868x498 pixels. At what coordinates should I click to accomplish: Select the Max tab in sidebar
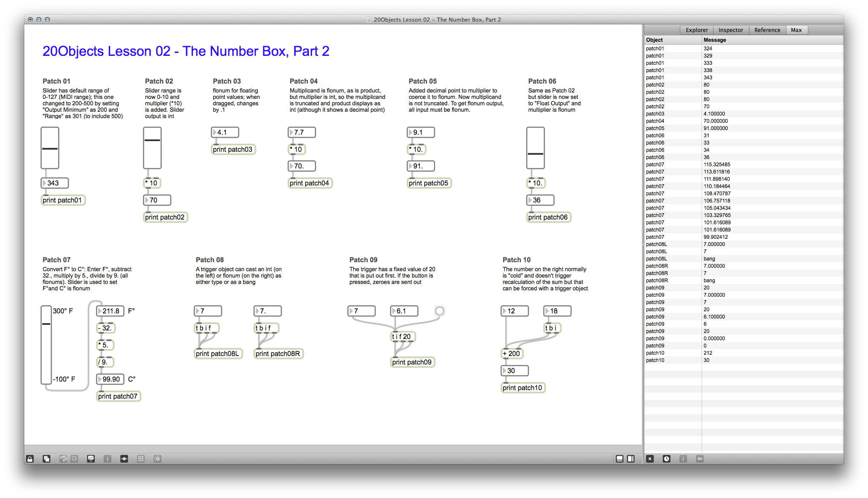(796, 30)
